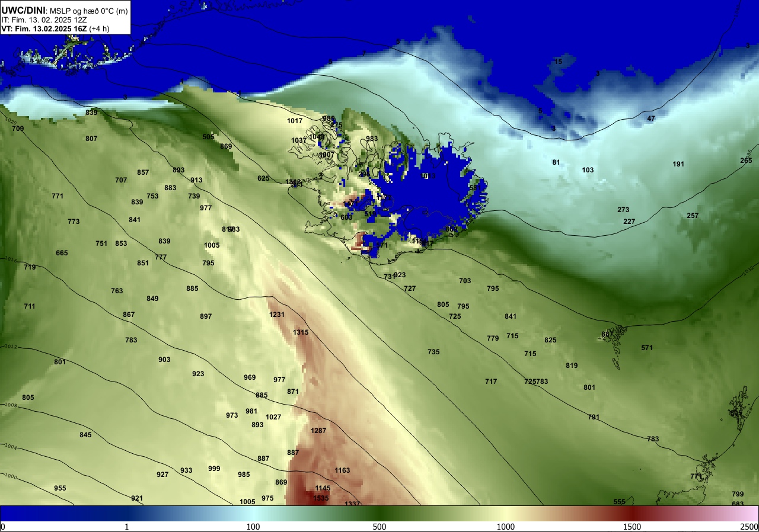
Task: Click the map value 191
Action: tap(678, 164)
